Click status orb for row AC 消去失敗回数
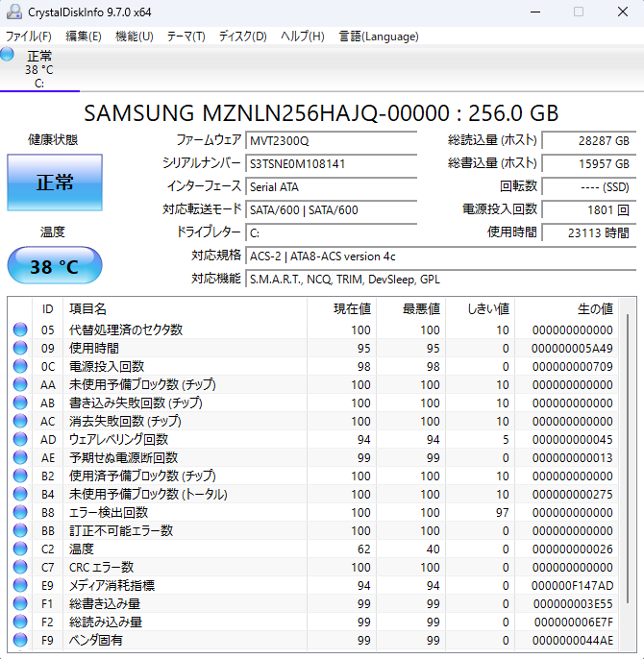 [20, 421]
